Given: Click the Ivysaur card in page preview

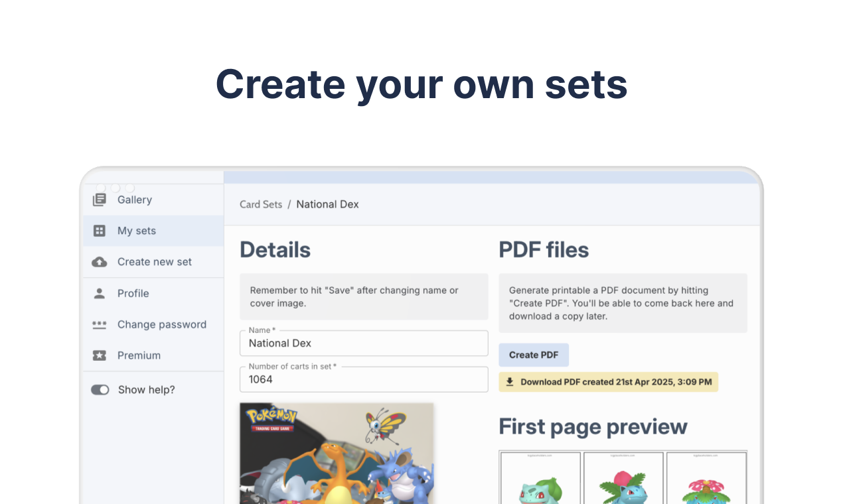Looking at the screenshot, I should pos(623,478).
